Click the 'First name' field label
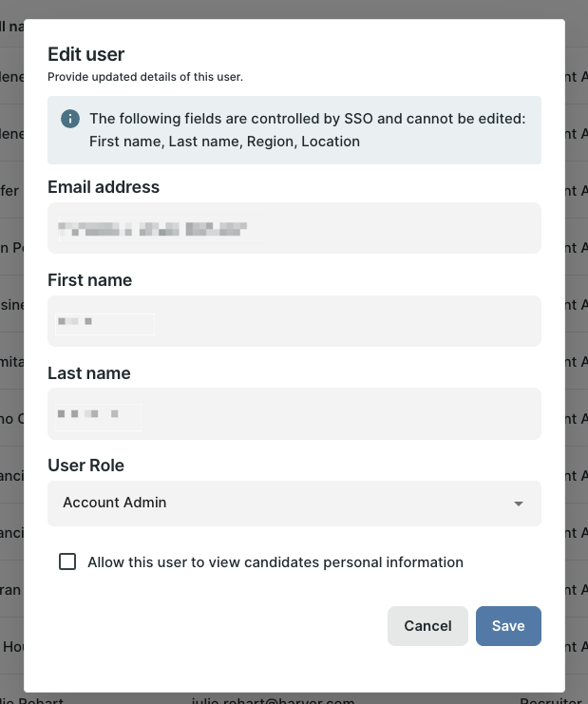Image resolution: width=588 pixels, height=704 pixels. click(x=90, y=280)
